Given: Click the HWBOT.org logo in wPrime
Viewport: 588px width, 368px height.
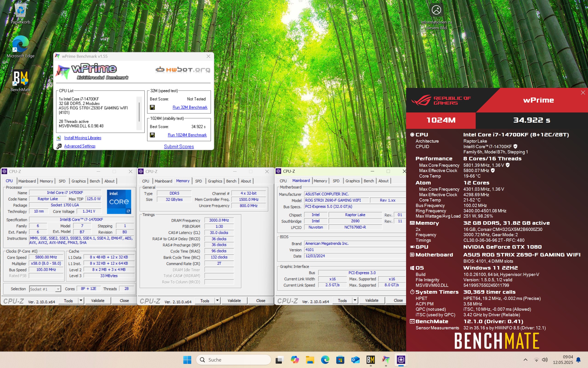Looking at the screenshot, I should coord(183,70).
